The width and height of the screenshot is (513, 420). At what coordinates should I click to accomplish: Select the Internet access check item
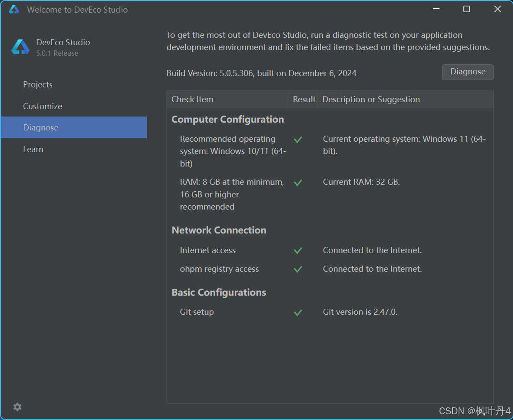208,250
